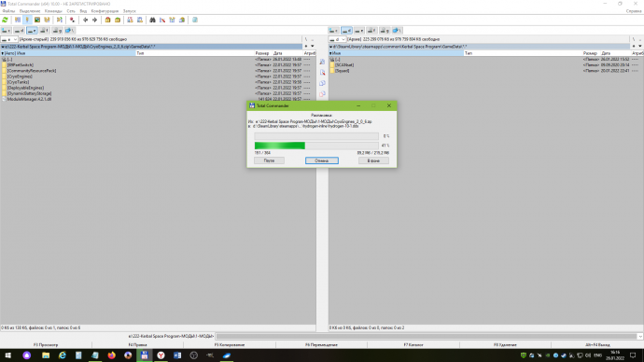Select drive g in right drive bar
Image resolution: width=644 pixels, height=362 pixels.
coord(385,31)
